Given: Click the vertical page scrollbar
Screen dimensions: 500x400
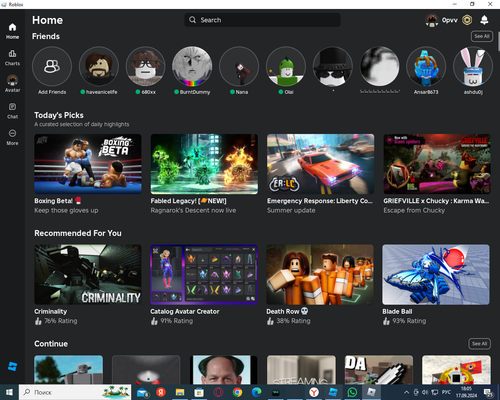Looking at the screenshot, I should click(x=499, y=41).
